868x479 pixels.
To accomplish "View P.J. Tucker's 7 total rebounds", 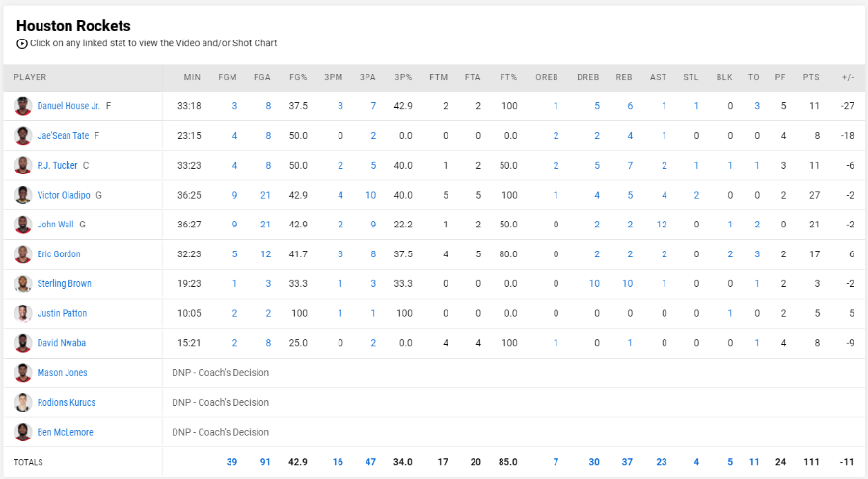I will point(630,166).
